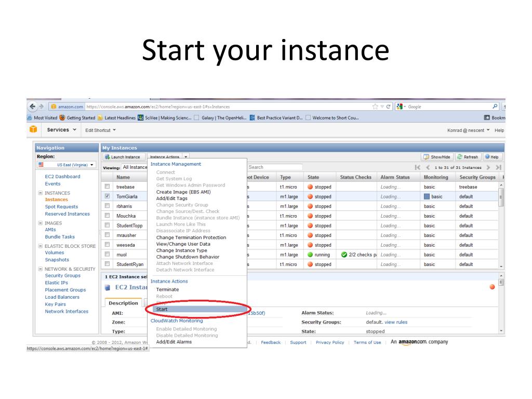This screenshot has height=399, width=532.
Task: Click the browser forward arrow button
Action: (42, 107)
